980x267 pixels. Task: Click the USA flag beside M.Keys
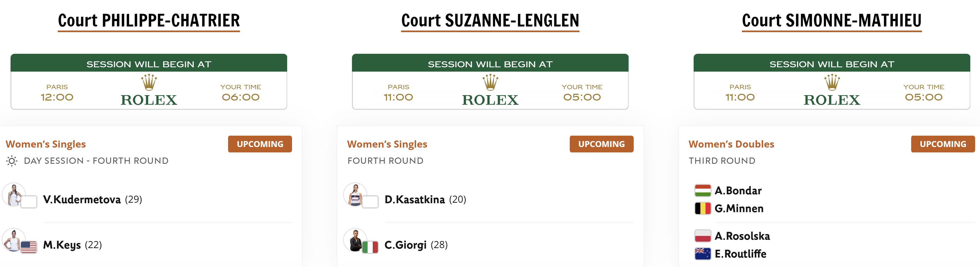point(29,247)
